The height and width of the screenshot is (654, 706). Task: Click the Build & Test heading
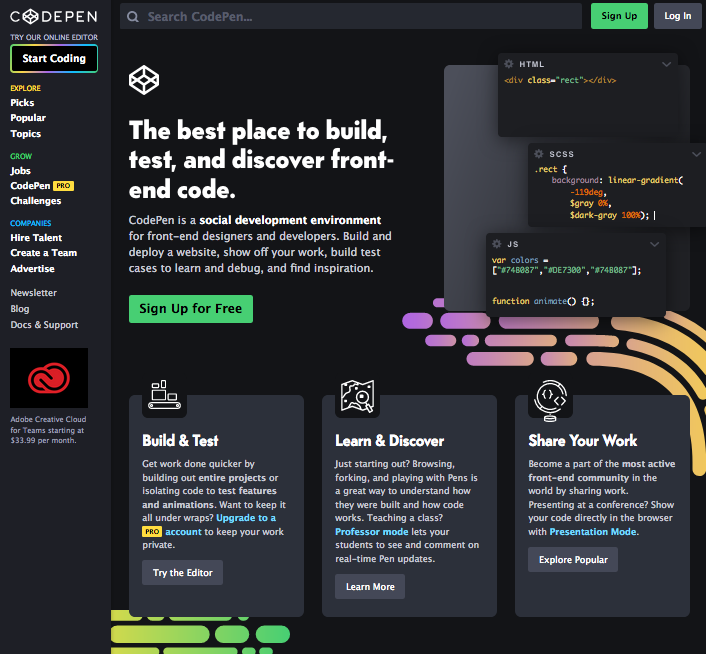click(181, 441)
